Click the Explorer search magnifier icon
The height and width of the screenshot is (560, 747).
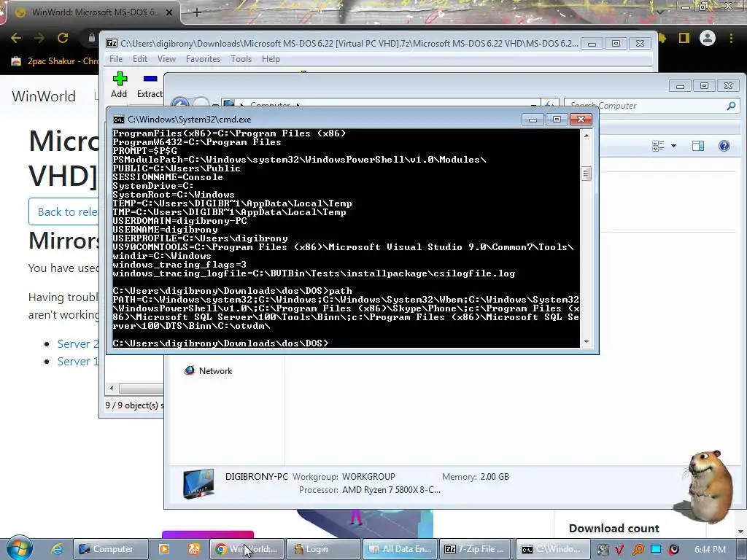(x=731, y=106)
